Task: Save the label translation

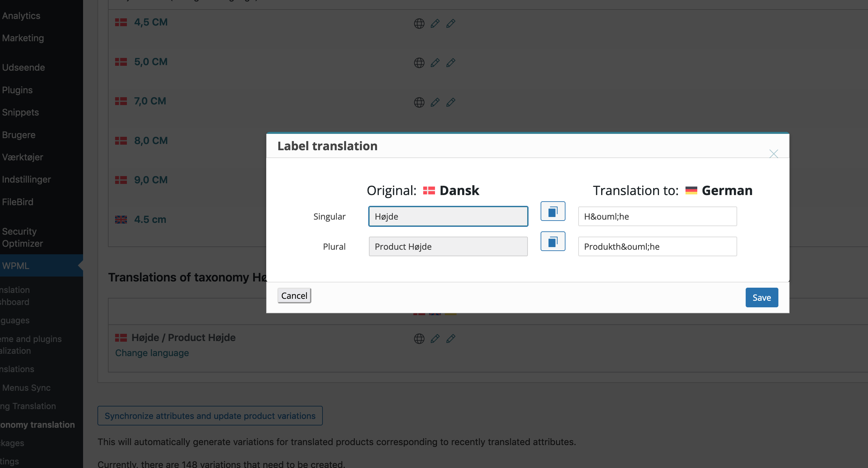Action: (x=761, y=297)
